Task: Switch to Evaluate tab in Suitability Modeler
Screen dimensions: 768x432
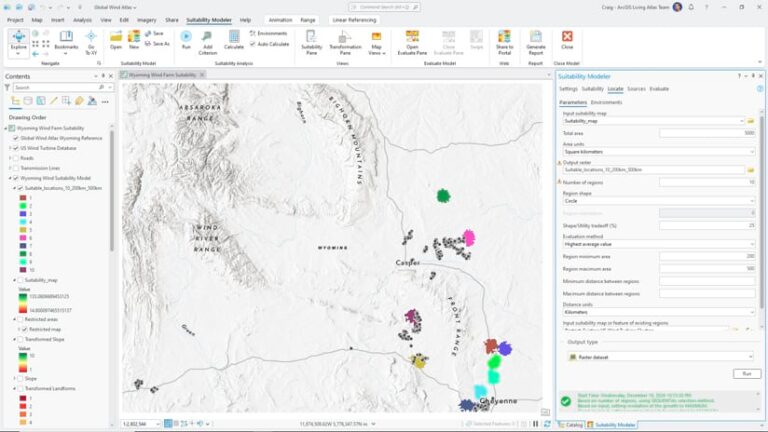Action: pos(659,89)
